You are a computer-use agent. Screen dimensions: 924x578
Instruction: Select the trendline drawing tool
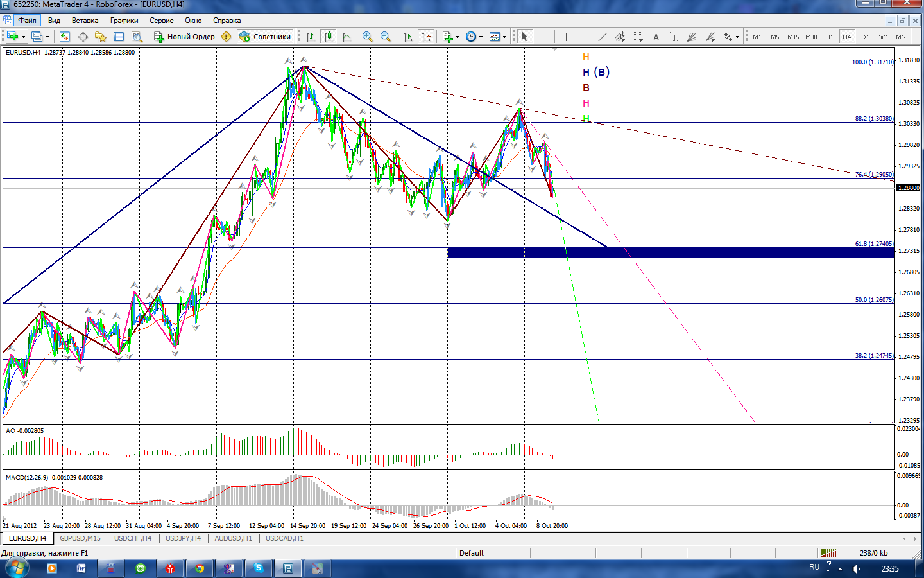point(602,37)
